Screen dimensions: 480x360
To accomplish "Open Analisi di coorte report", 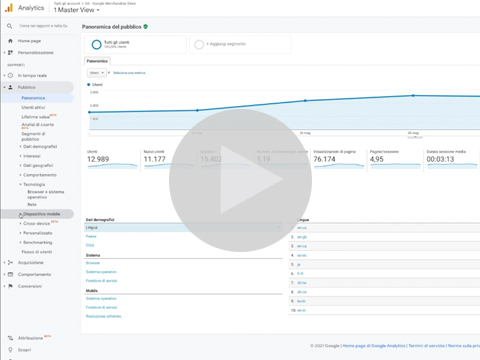I will pyautogui.click(x=38, y=125).
